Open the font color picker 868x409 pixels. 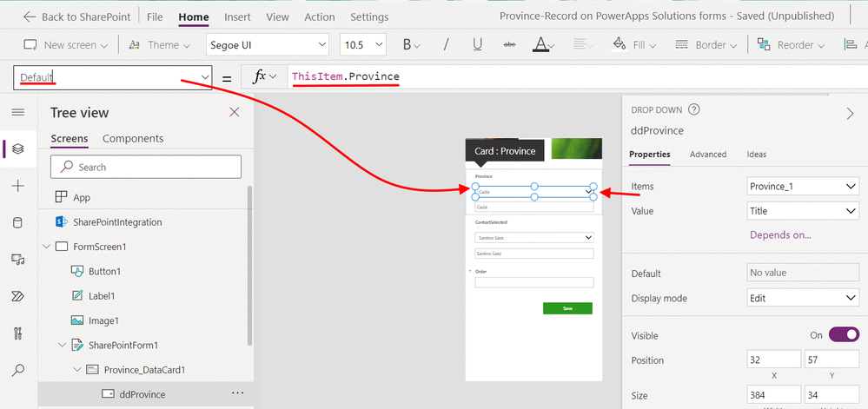click(545, 45)
